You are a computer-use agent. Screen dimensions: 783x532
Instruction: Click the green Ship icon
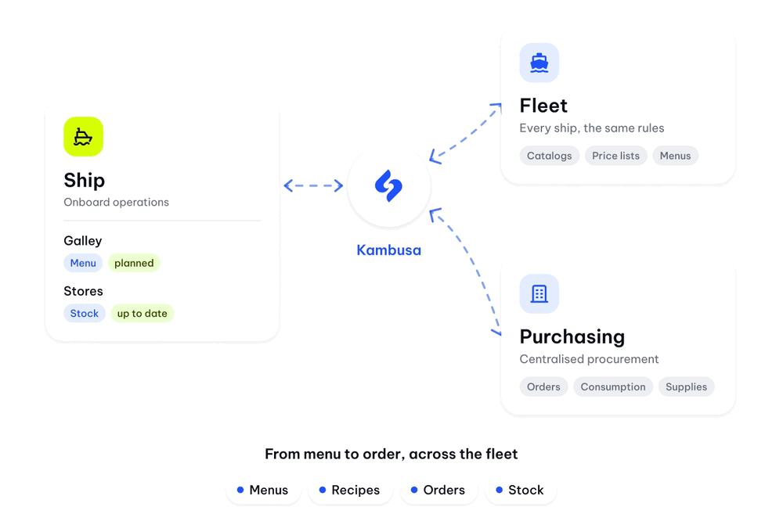pos(84,137)
